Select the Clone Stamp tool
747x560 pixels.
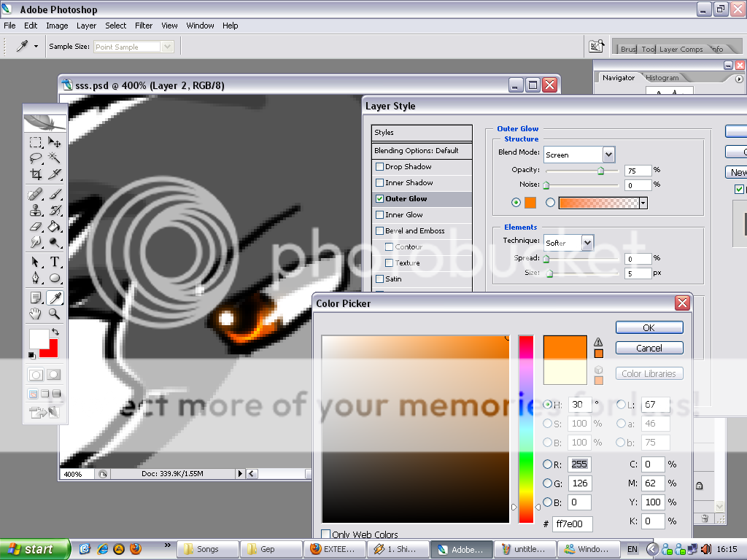(35, 211)
